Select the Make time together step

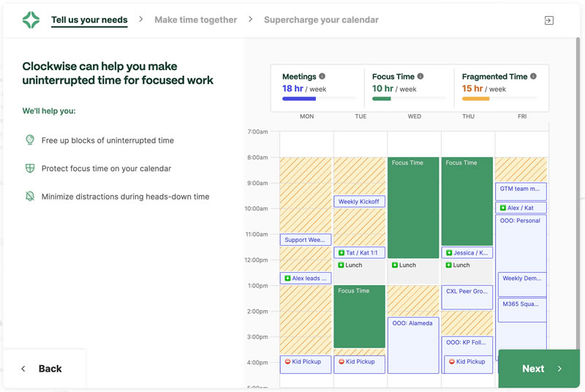(x=195, y=20)
